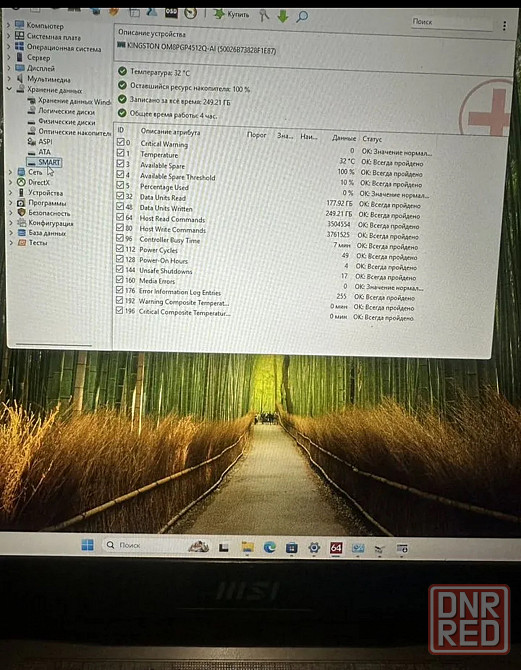Open Windows Start menu
521x670 pixels.
pos(88,545)
